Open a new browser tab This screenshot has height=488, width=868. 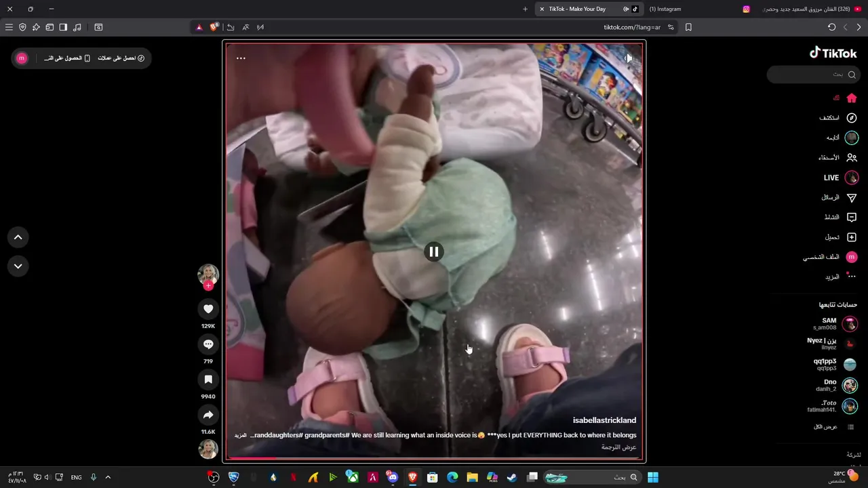pos(525,9)
